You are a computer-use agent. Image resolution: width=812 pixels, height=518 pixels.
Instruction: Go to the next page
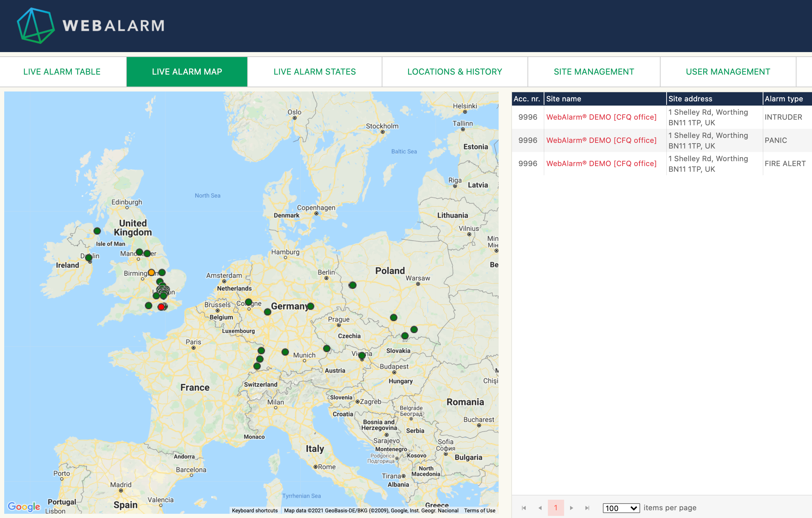coord(571,508)
